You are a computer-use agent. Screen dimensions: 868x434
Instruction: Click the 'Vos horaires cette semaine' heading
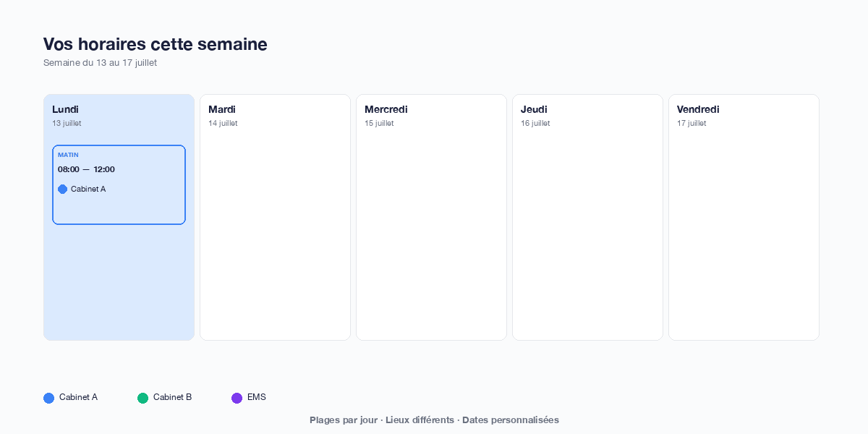click(155, 44)
